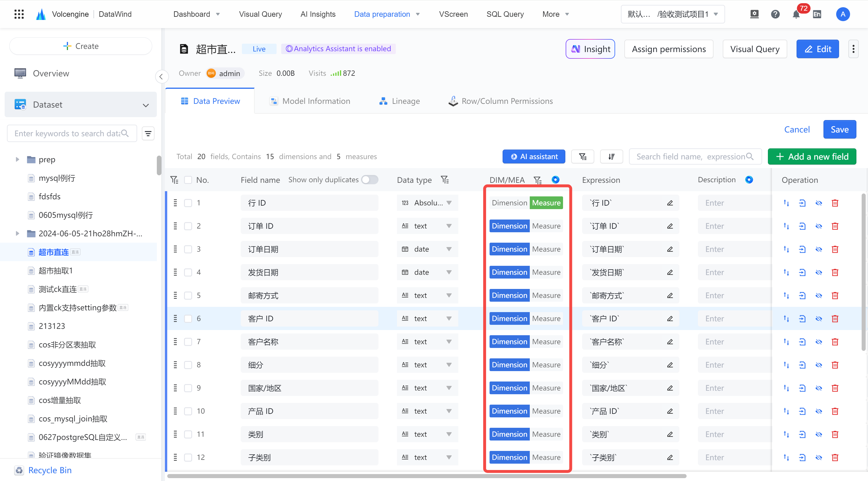Edit expression of 订单日期 with pencil icon
Image resolution: width=868 pixels, height=481 pixels.
(x=670, y=249)
